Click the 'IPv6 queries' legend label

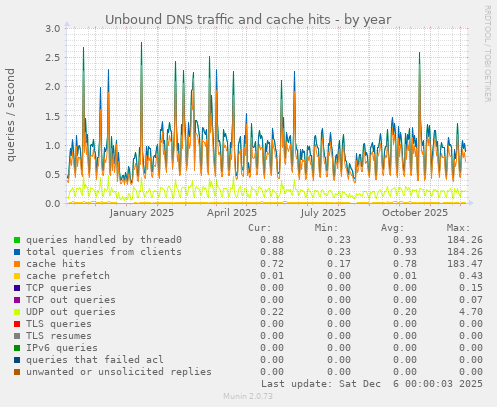click(62, 348)
